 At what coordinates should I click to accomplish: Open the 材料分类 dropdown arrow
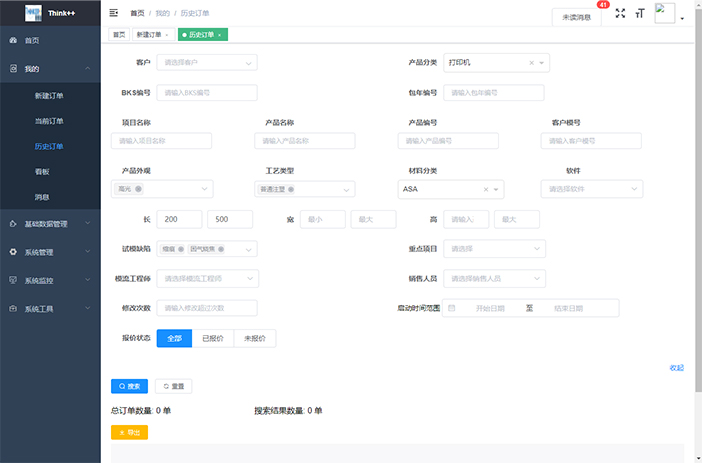click(x=496, y=189)
